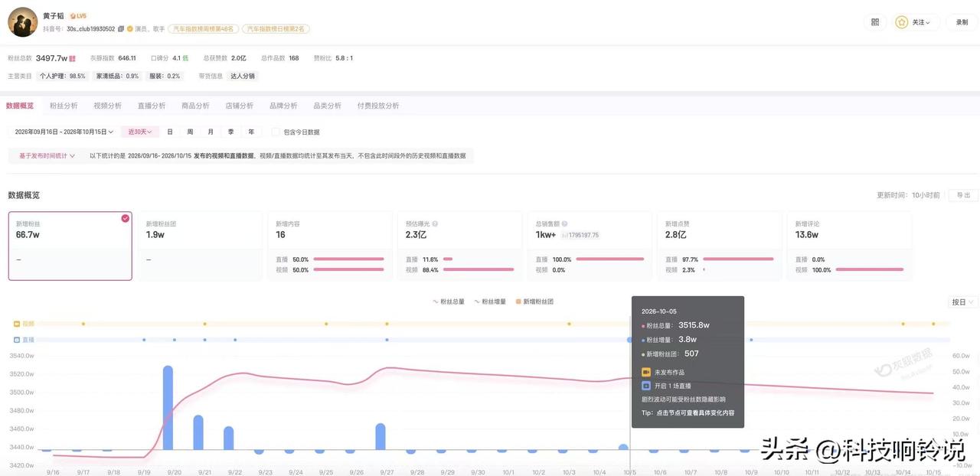Click the blue bar at 9/21
Screen dimensions: 980x476
pos(198,432)
